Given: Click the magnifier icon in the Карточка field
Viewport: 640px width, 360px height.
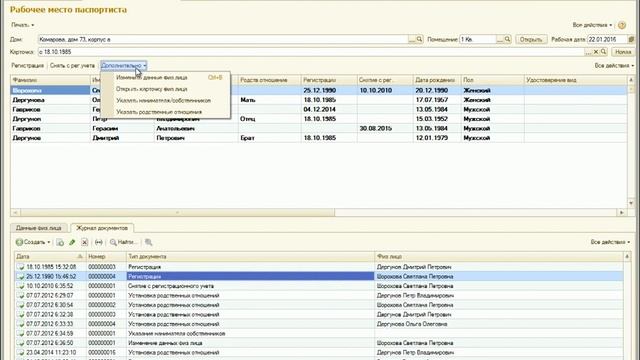Looking at the screenshot, I should click(x=603, y=52).
